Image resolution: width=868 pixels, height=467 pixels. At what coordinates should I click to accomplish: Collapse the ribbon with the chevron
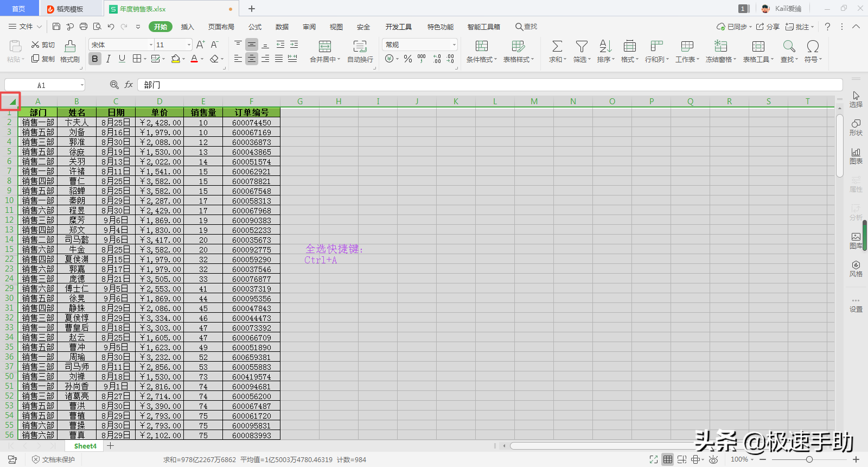pos(856,27)
